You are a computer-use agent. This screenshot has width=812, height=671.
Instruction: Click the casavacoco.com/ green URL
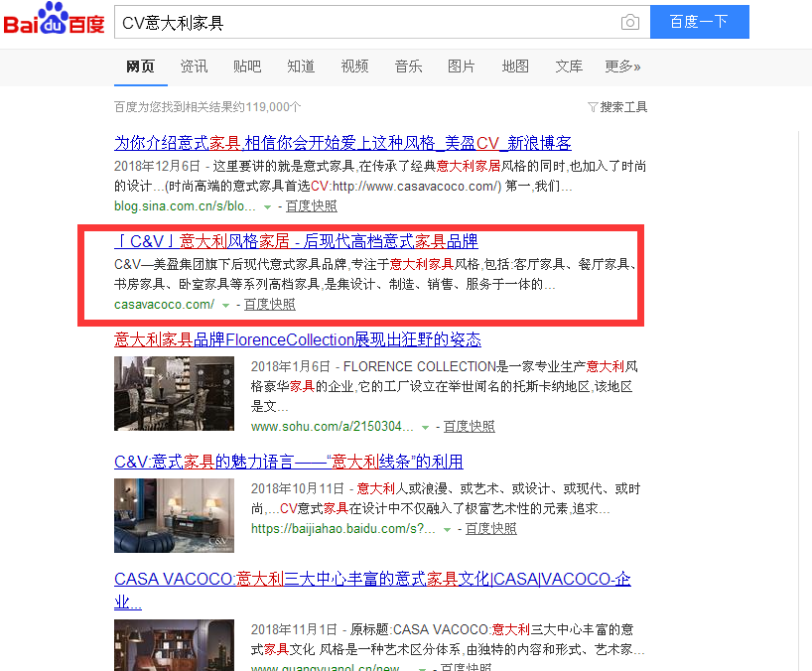click(164, 305)
